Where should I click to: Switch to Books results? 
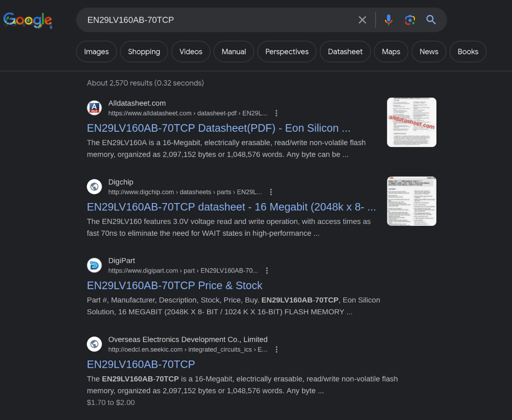pyautogui.click(x=468, y=51)
